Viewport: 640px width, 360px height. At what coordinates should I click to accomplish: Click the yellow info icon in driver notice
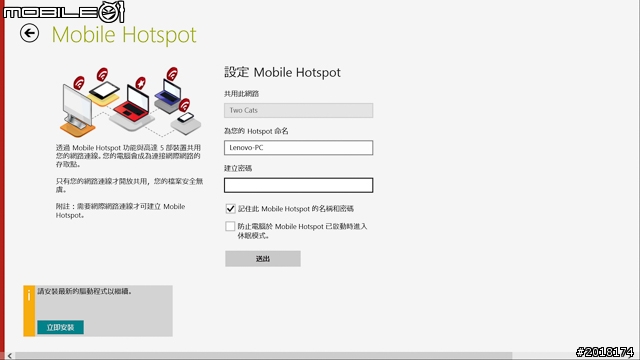[x=29, y=311]
